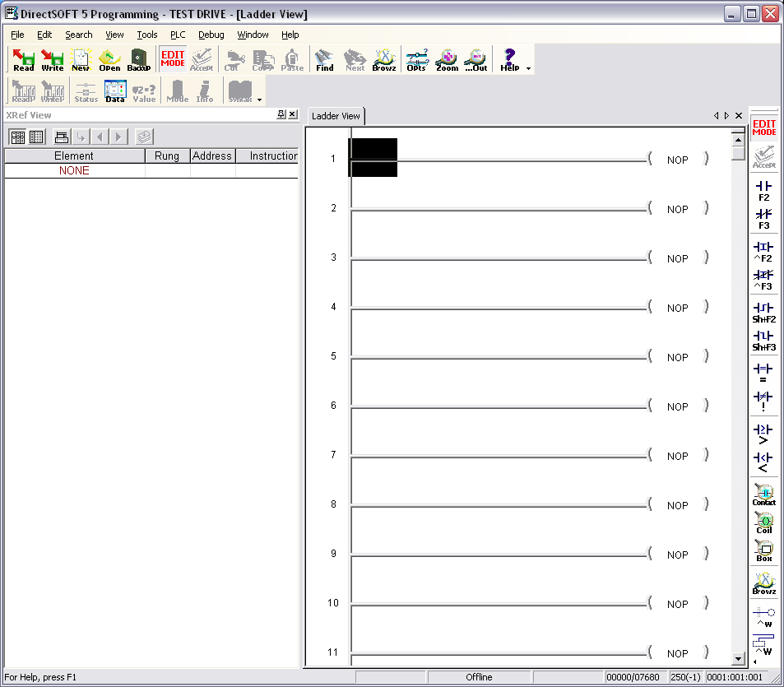Viewport: 784px width, 687px height.
Task: Click the XRef grid view icon
Action: (x=18, y=137)
